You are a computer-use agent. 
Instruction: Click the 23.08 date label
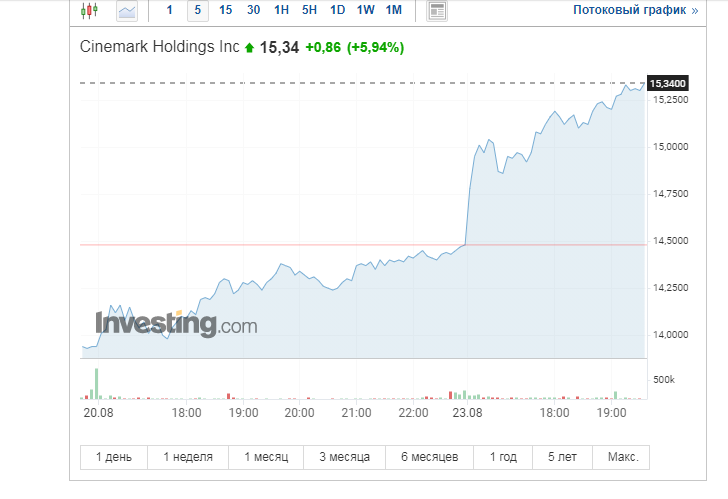pos(468,413)
